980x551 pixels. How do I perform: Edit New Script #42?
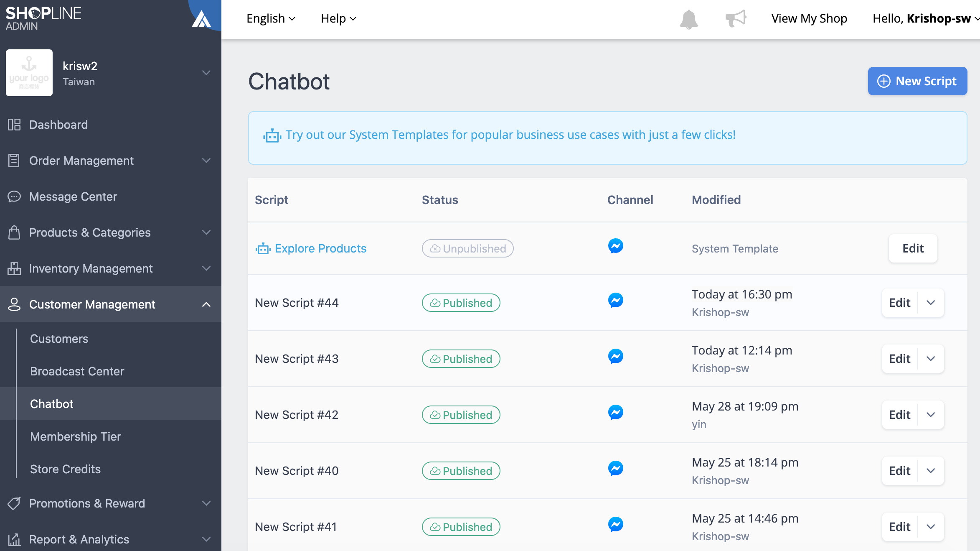point(900,415)
